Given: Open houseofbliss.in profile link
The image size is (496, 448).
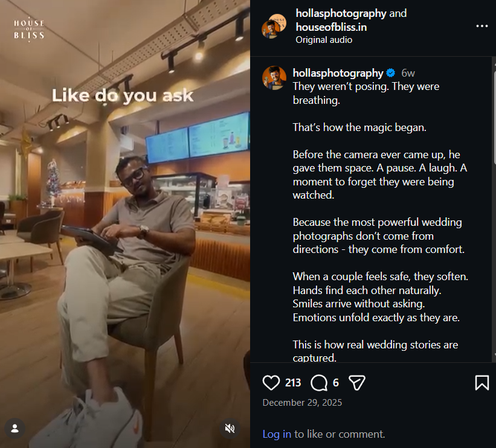Looking at the screenshot, I should (331, 27).
